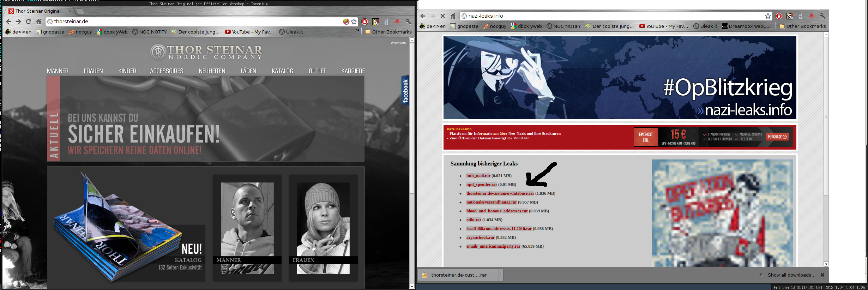This screenshot has width=868, height=290.
Task: Click the facebook side tab
Action: [405, 90]
